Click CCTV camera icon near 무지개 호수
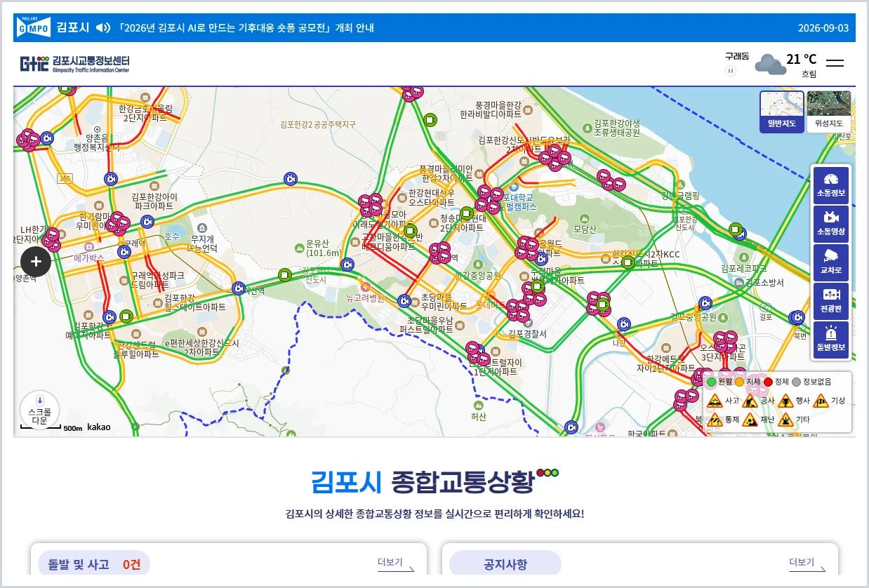The image size is (869, 588). point(147,222)
